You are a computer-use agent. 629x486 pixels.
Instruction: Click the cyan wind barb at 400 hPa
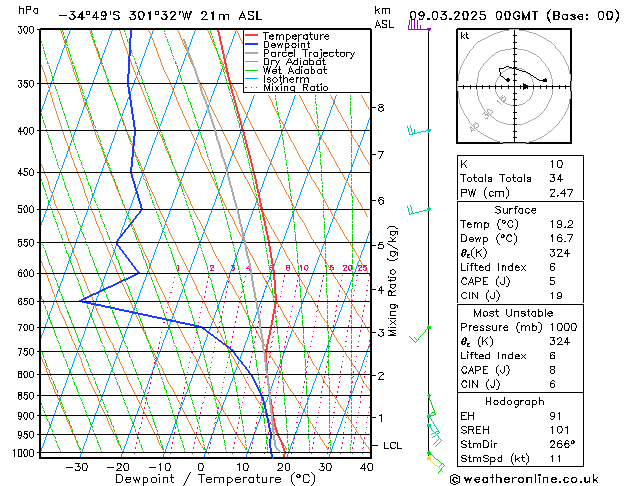point(418,130)
